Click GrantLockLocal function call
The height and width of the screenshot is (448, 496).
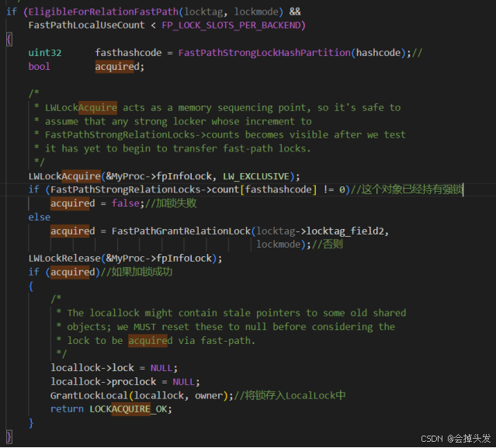tap(89, 395)
